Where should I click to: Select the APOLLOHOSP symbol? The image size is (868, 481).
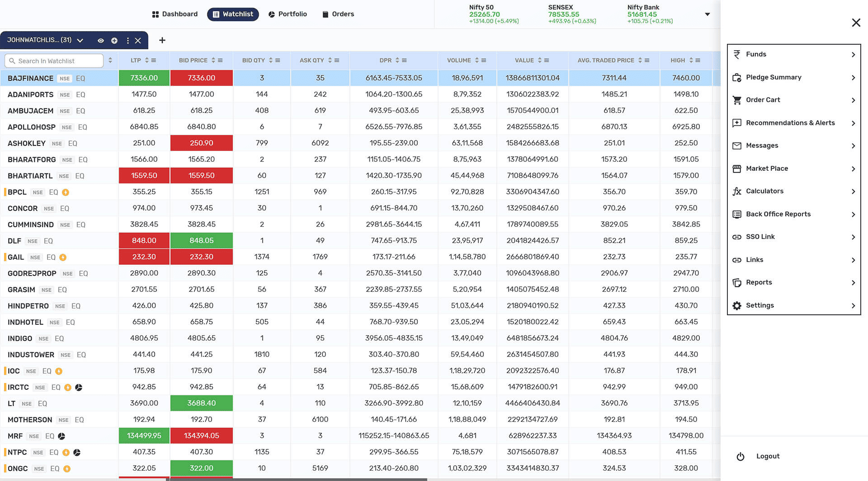[32, 127]
